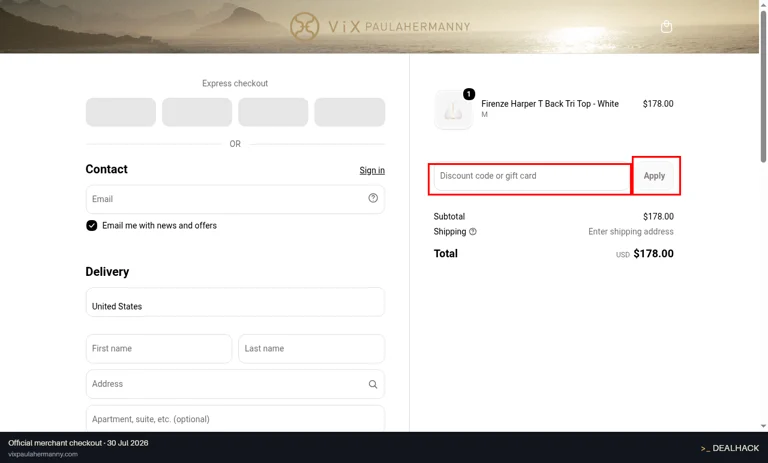This screenshot has width=768, height=463.
Task: Click the ViX Paula Hermanny logo
Action: click(x=380, y=26)
